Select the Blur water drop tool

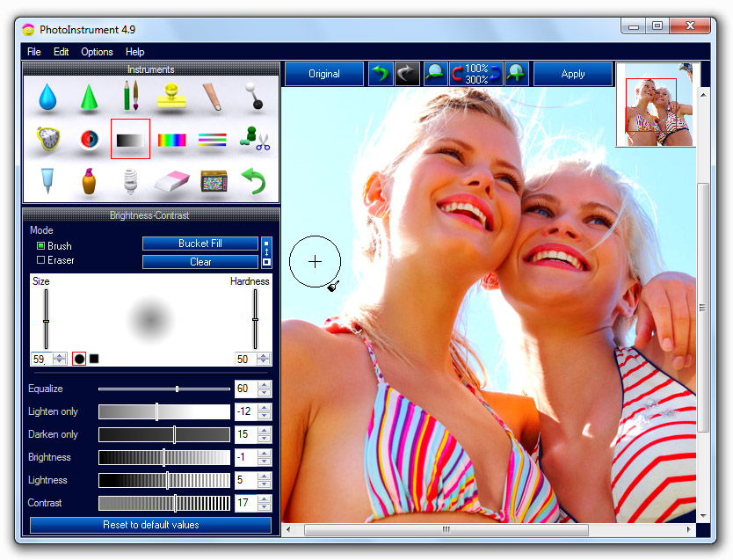click(x=47, y=97)
